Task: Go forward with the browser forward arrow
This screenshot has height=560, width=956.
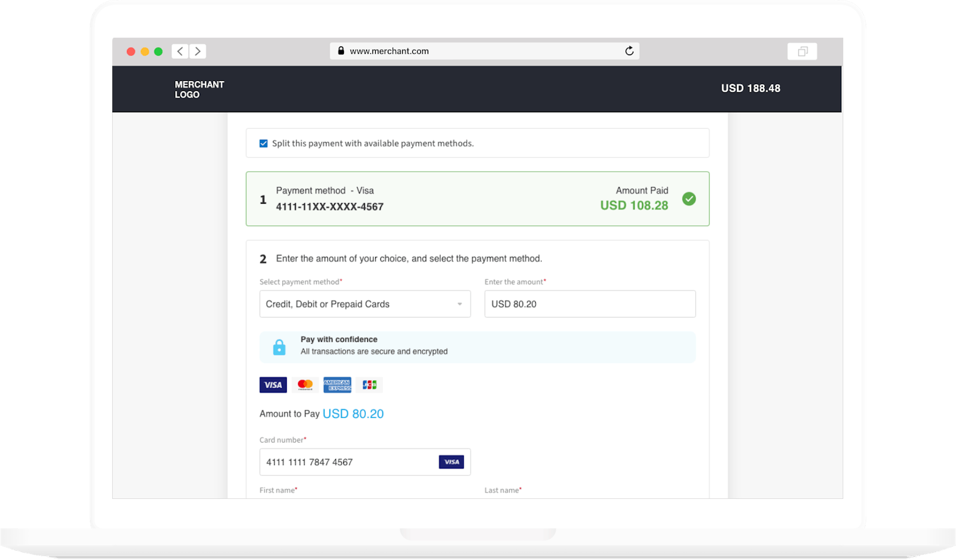Action: point(198,51)
